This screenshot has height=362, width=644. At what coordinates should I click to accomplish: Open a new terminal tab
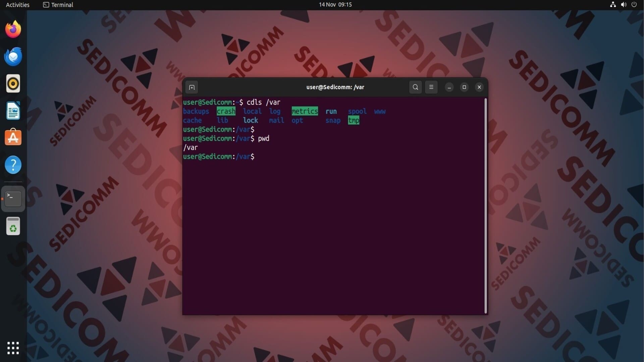pyautogui.click(x=192, y=87)
